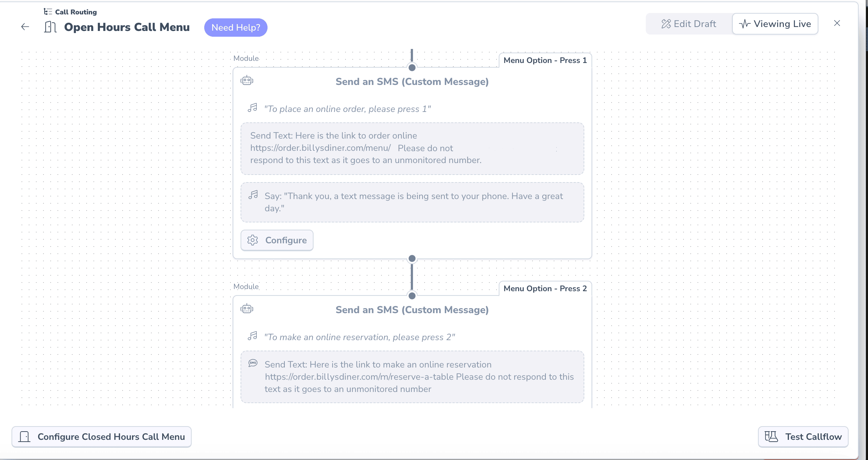Click the Call Routing breadcrumb link

click(76, 12)
